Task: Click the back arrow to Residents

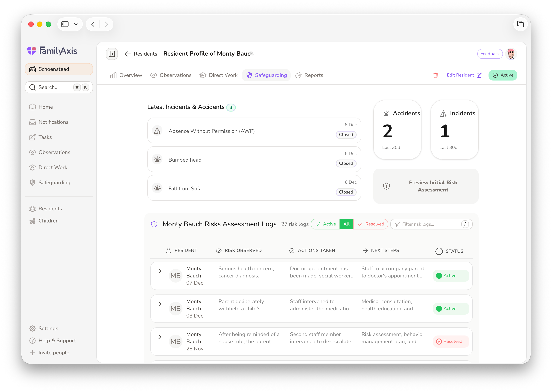Action: 127,54
